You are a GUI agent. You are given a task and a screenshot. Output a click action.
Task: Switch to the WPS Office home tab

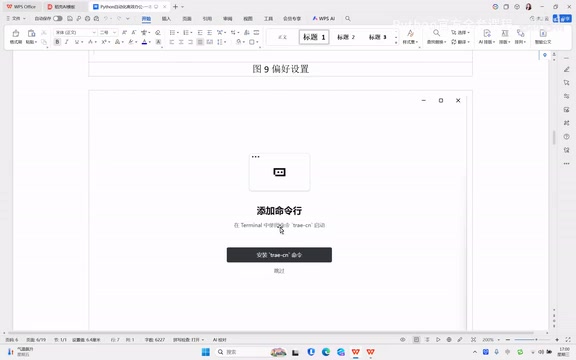pyautogui.click(x=21, y=7)
